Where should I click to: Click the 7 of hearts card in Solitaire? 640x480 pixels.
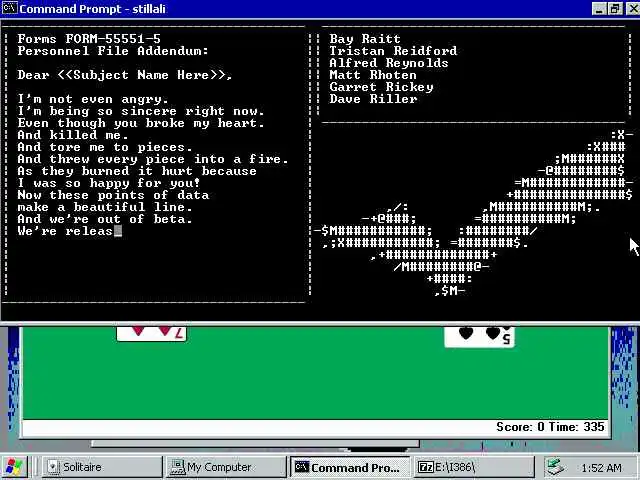pyautogui.click(x=151, y=333)
